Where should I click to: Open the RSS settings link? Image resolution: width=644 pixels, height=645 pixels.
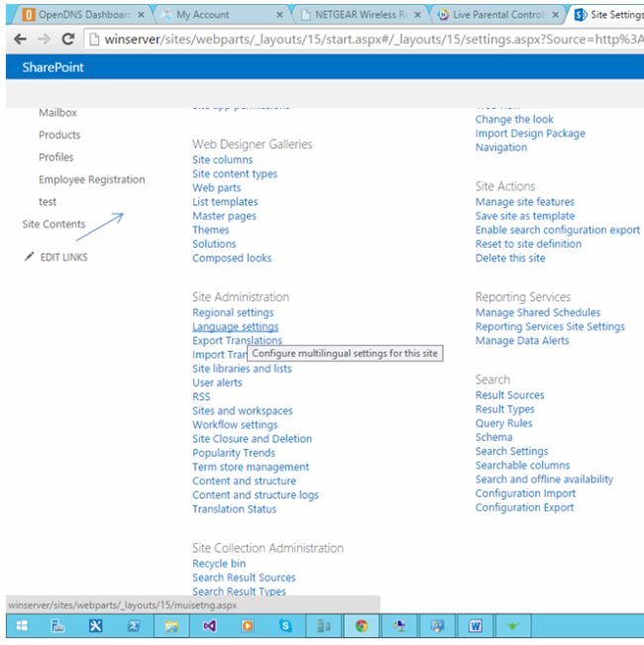point(201,396)
